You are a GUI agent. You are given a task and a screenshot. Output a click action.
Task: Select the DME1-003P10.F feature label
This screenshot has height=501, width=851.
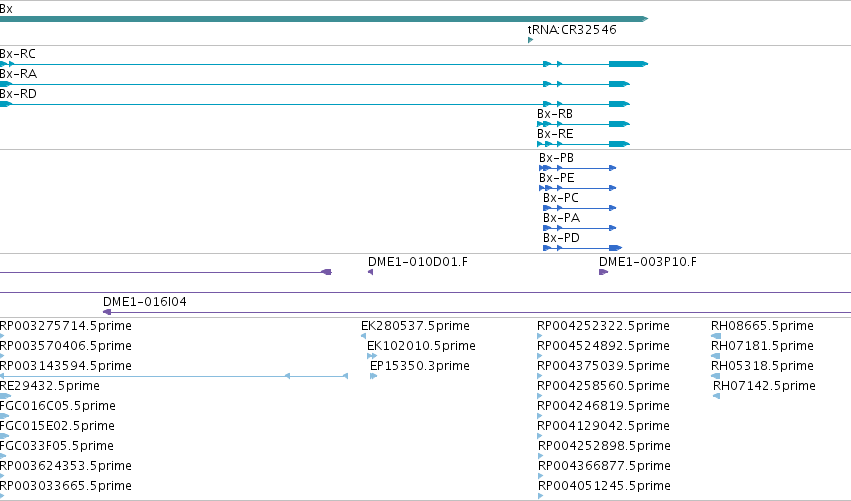tap(648, 262)
